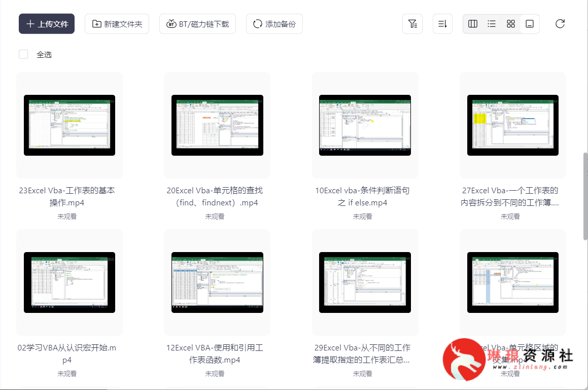
Task: Create a folder with 新建文件夹
Action: (x=117, y=24)
